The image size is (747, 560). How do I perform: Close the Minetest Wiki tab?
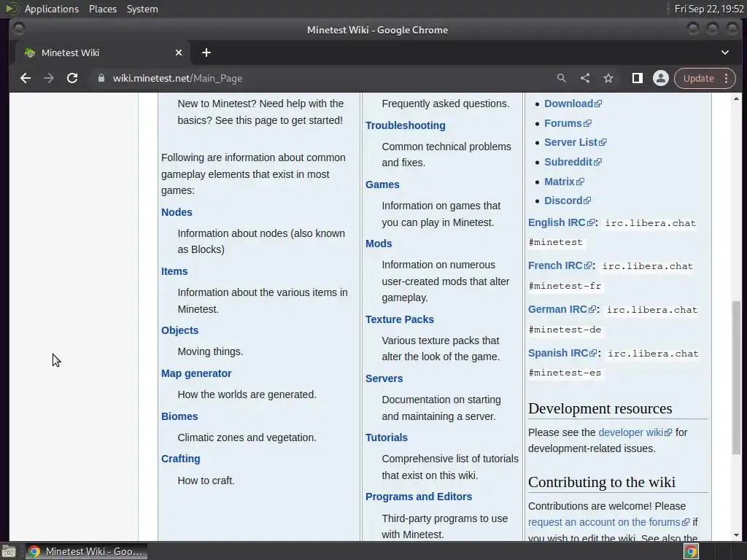179,52
